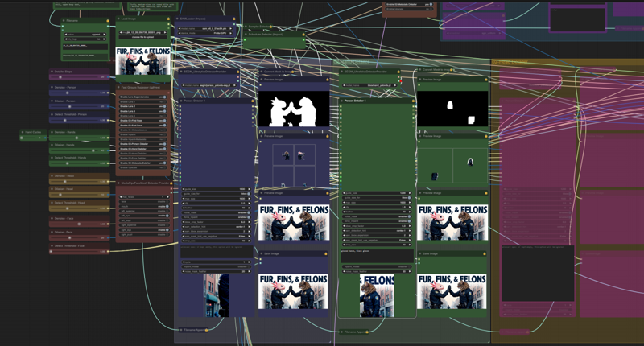Toggle Enable 02-Person Detailer switch
Screen dimensions: 644x346
point(142,144)
